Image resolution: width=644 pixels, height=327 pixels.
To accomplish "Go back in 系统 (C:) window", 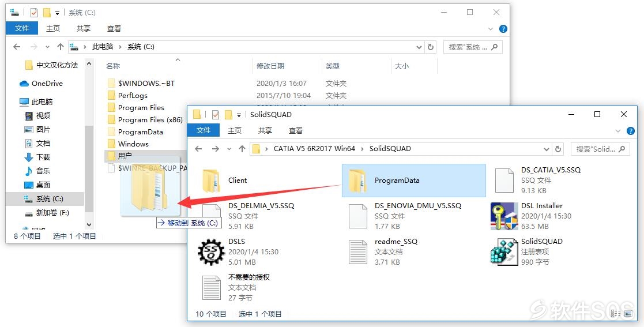I will pos(17,47).
